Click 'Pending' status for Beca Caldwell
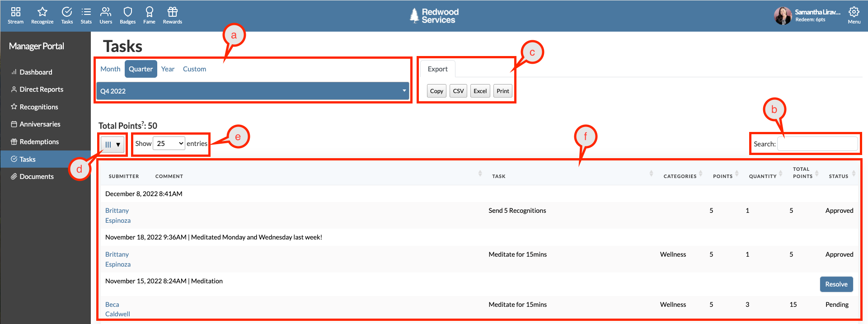The image size is (868, 324). [837, 305]
